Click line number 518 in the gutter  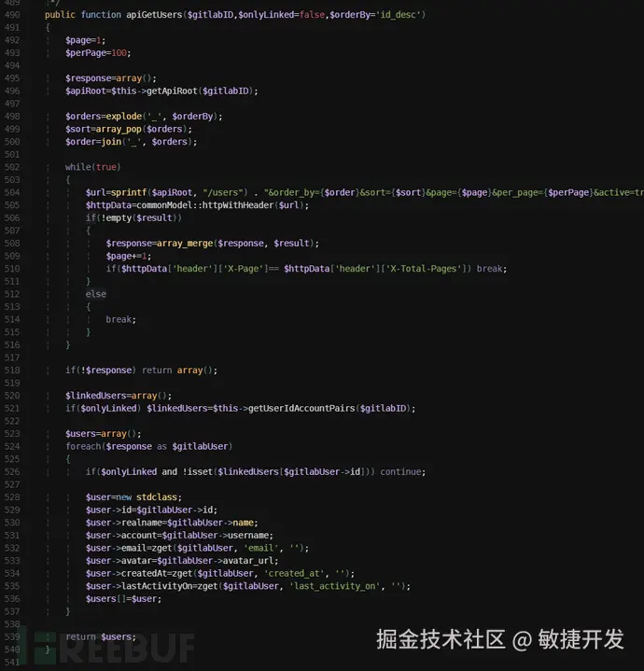coord(12,370)
